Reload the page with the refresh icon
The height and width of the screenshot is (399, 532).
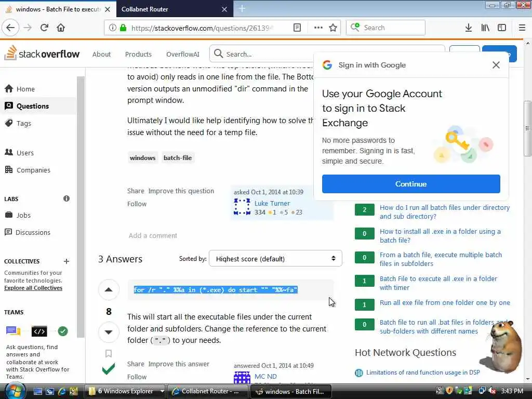[x=44, y=28]
